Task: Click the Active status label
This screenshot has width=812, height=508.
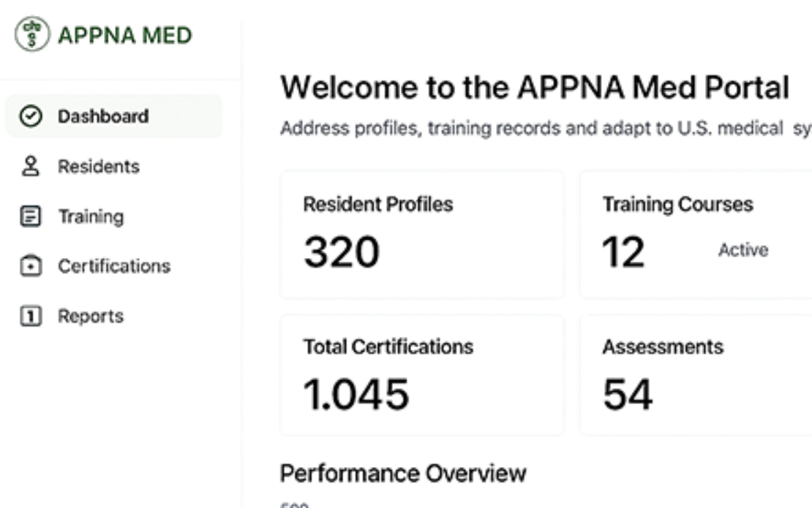Action: 743,250
